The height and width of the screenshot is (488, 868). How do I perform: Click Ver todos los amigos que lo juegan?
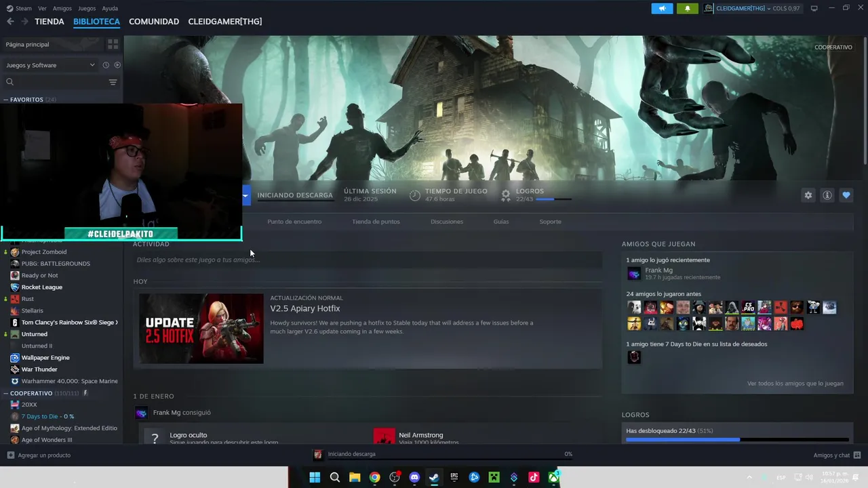(x=795, y=384)
